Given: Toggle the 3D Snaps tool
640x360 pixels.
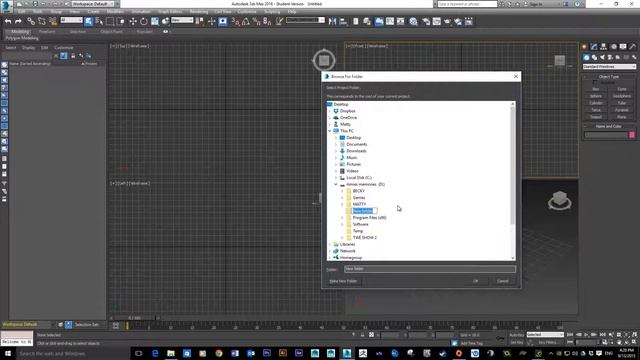Looking at the screenshot, I should tap(236, 21).
